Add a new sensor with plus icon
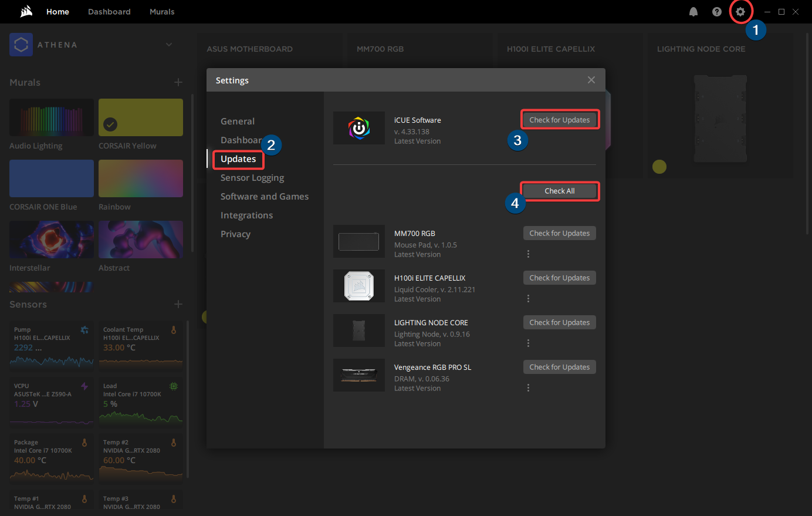 point(178,304)
